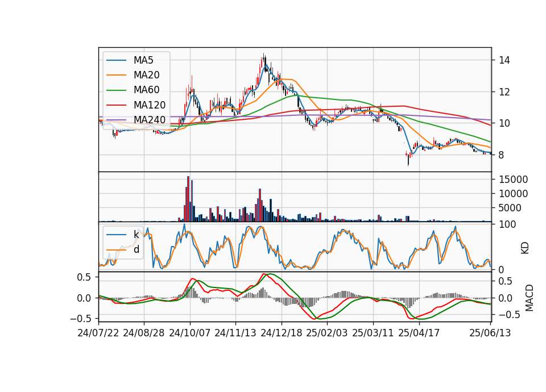Screen dimensions: 546x392
Task: Click the 25/02/03 date label
Action: click(x=327, y=333)
